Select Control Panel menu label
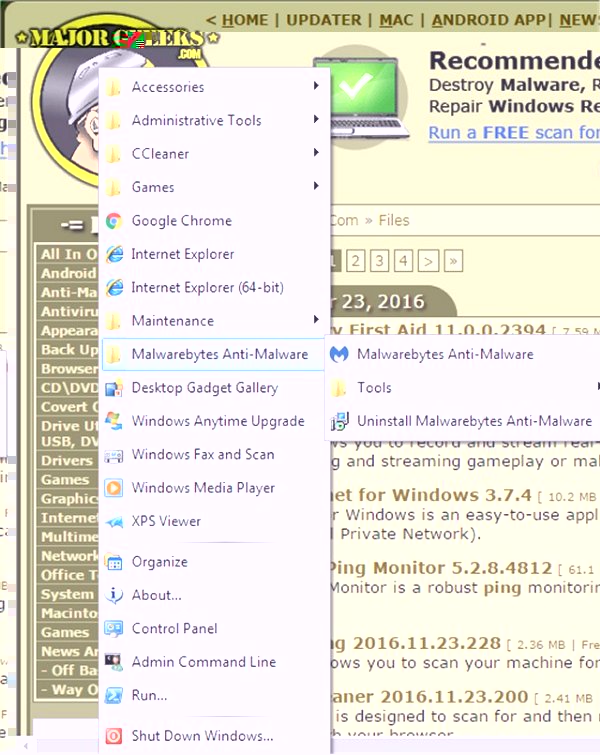This screenshot has height=755, width=600. (174, 629)
